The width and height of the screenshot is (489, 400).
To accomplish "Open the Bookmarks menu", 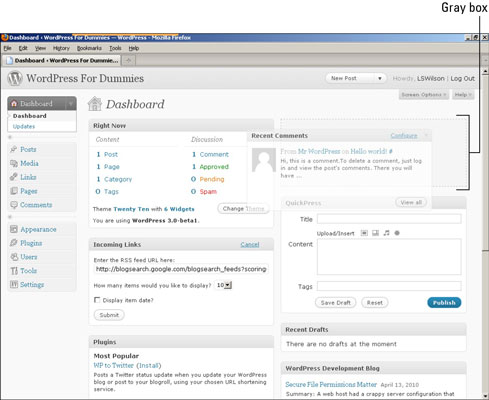I will click(x=89, y=48).
